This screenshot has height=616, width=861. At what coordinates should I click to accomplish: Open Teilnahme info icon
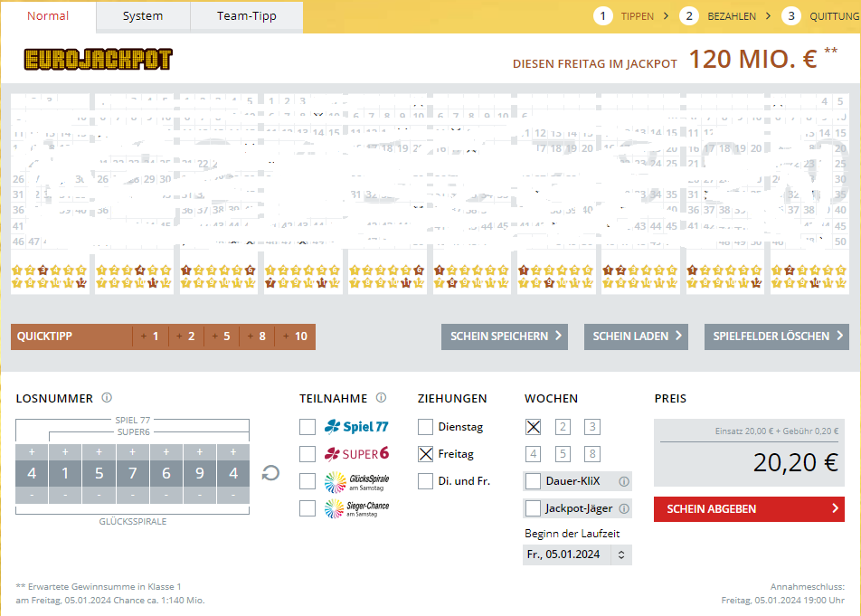tap(381, 397)
